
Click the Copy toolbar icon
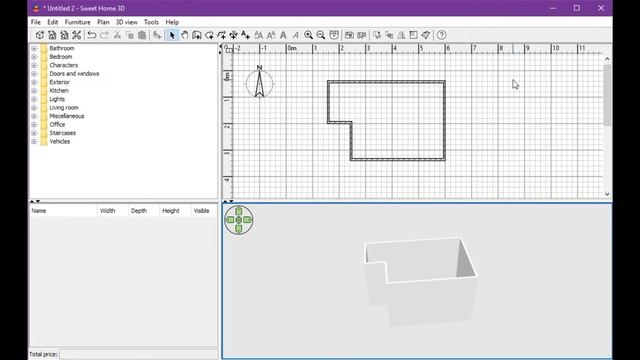click(130, 35)
